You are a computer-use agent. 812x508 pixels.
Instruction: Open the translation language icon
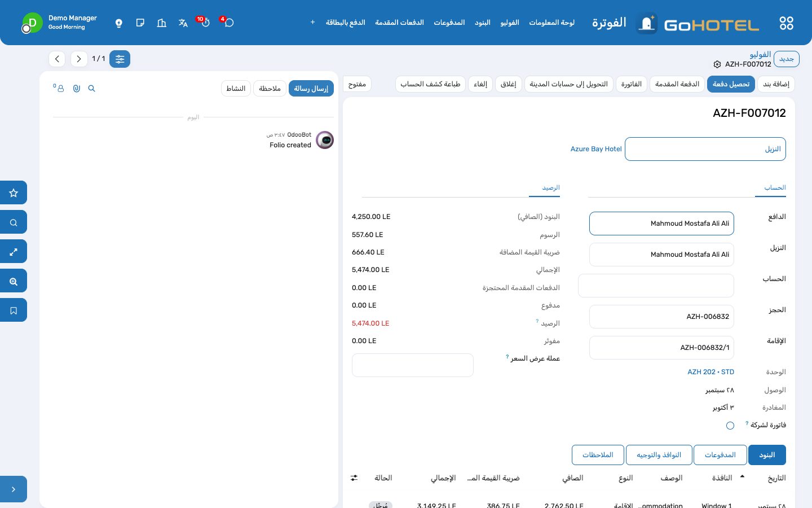pos(183,23)
